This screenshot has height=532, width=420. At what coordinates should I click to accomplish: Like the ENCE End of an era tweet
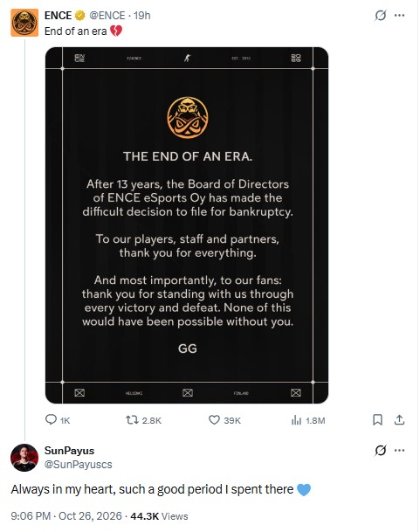point(214,420)
